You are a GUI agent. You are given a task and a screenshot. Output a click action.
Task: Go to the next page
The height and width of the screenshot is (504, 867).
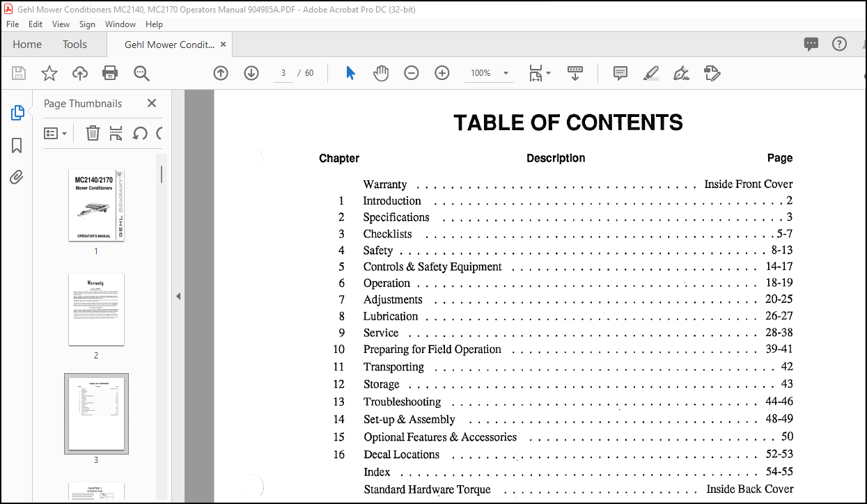tap(251, 73)
